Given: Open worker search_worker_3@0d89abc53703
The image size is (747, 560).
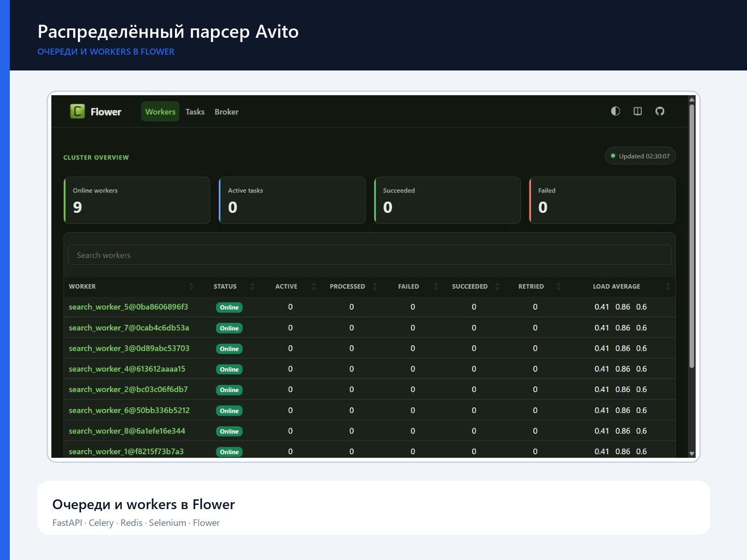Looking at the screenshot, I should point(129,349).
